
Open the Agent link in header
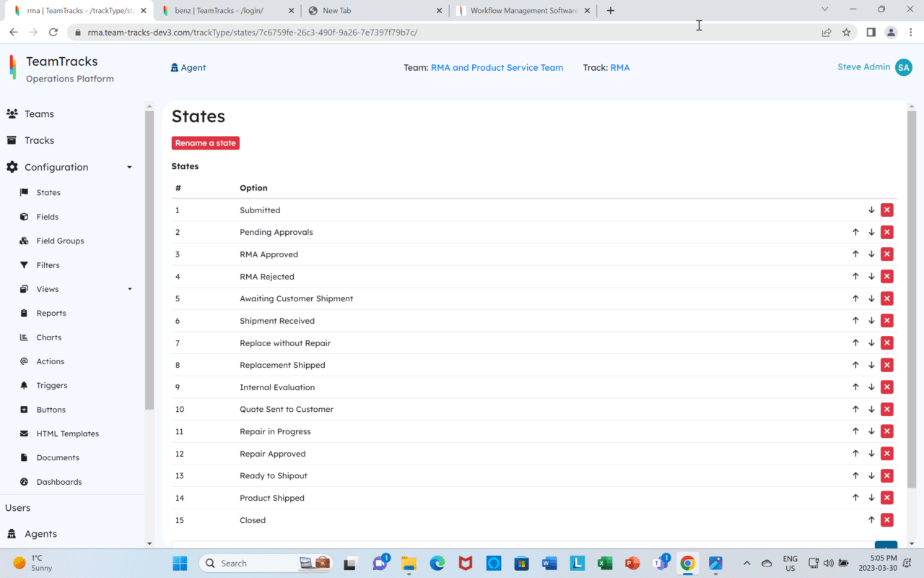tap(188, 68)
